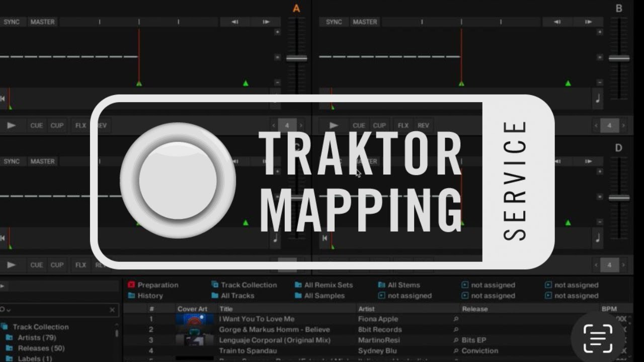Clear the browser search field with X
The height and width of the screenshot is (362, 644).
pos(112,310)
